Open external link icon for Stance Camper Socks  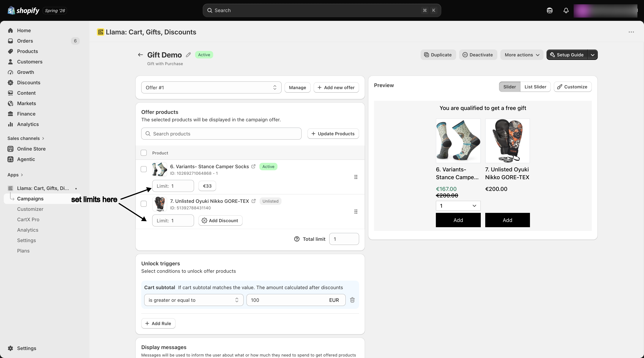[253, 166]
